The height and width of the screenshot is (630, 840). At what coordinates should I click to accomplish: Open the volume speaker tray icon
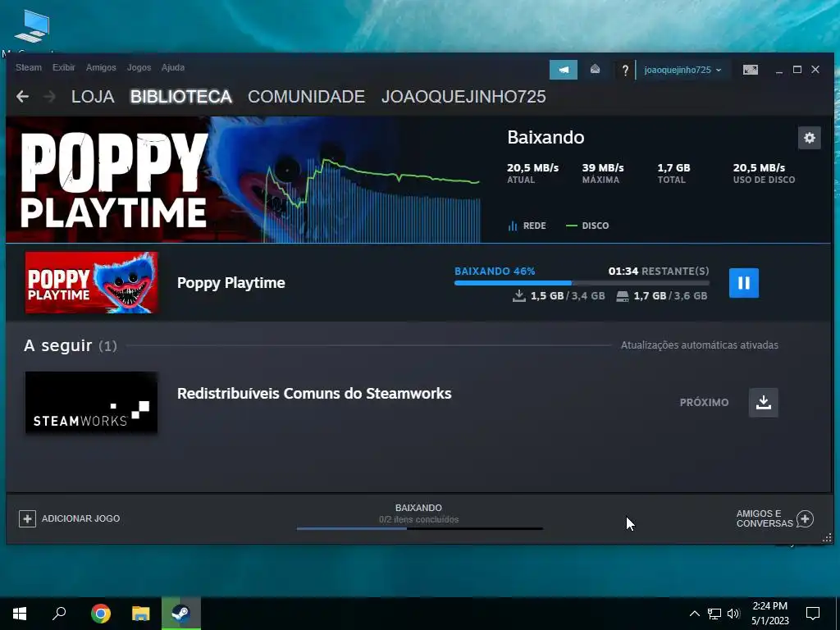click(733, 614)
